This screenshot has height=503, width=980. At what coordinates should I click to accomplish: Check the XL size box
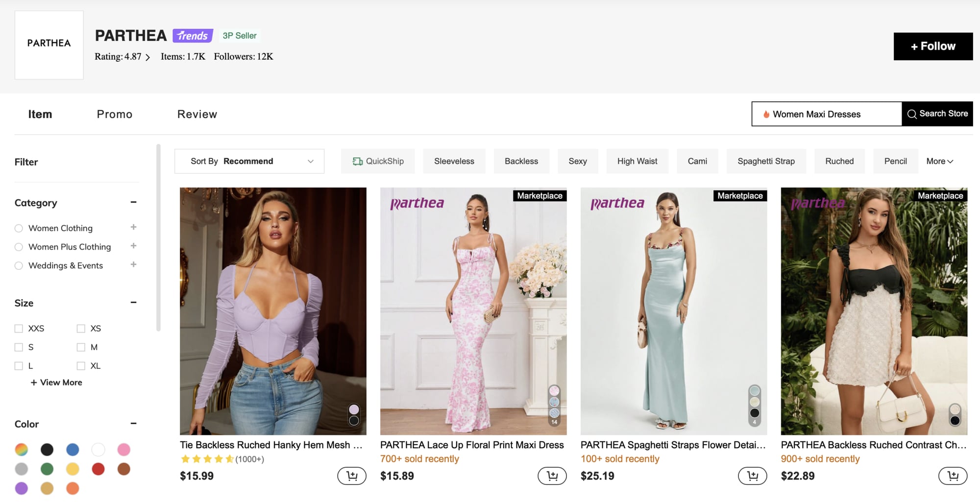click(81, 366)
